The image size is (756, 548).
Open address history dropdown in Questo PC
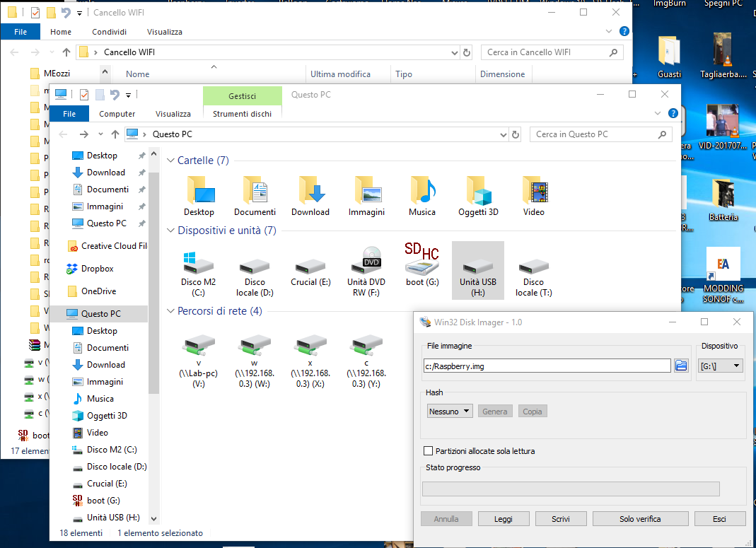tap(504, 135)
